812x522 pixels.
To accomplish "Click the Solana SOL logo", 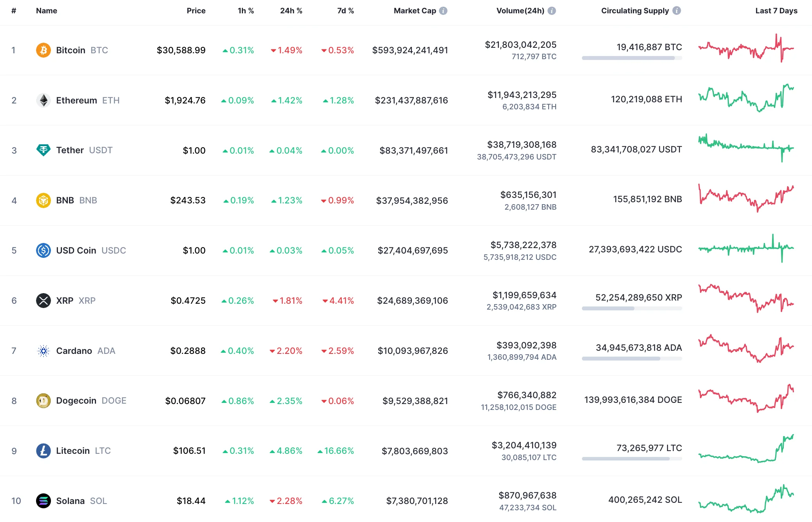I will coord(44,501).
